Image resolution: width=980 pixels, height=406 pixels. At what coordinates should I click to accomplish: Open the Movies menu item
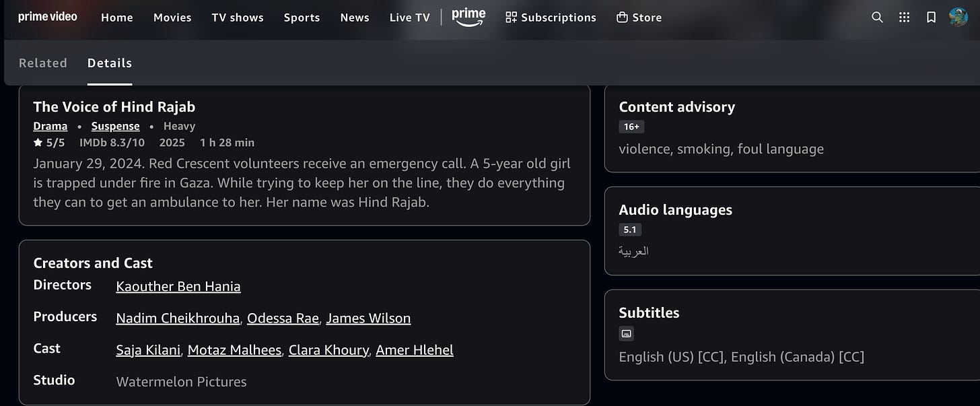172,18
